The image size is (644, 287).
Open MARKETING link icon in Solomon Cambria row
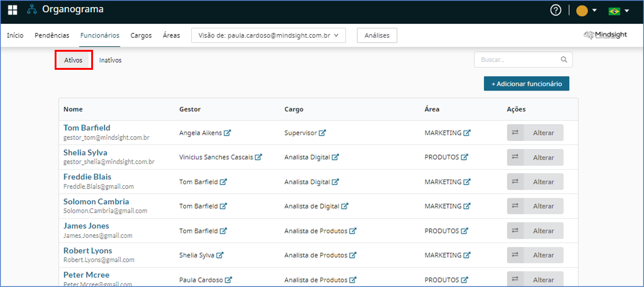click(x=467, y=206)
